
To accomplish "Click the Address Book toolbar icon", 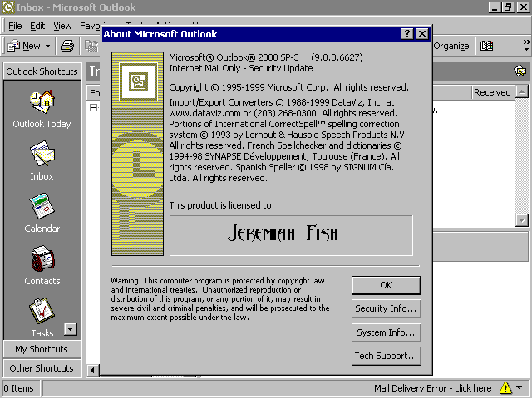I will click(486, 46).
